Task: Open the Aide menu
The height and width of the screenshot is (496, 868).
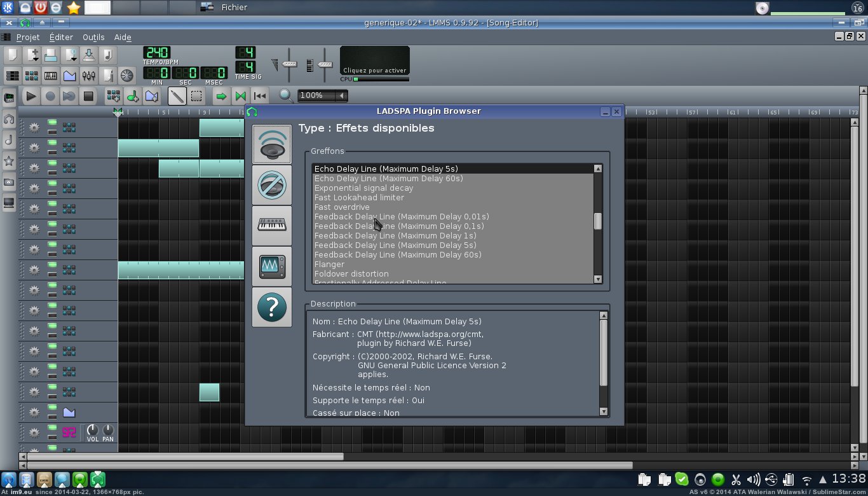Action: pos(122,38)
